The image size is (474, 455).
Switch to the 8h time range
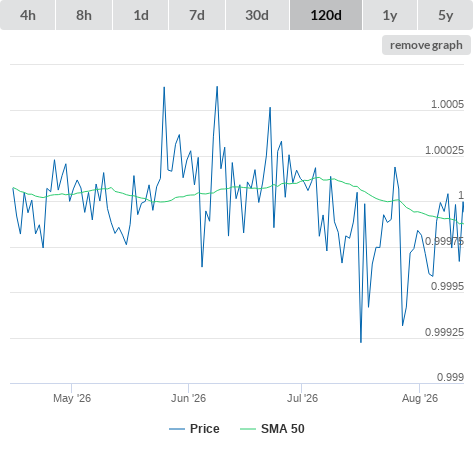click(x=84, y=15)
